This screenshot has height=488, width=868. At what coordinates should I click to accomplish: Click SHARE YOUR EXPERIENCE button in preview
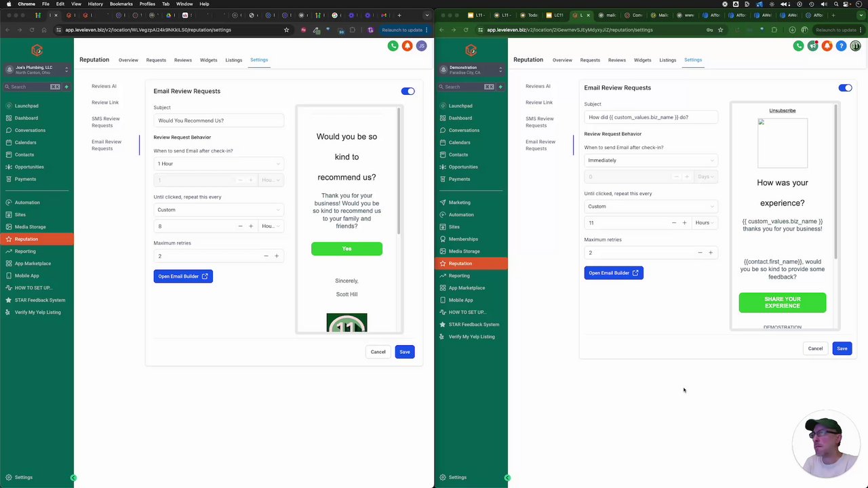click(x=783, y=302)
